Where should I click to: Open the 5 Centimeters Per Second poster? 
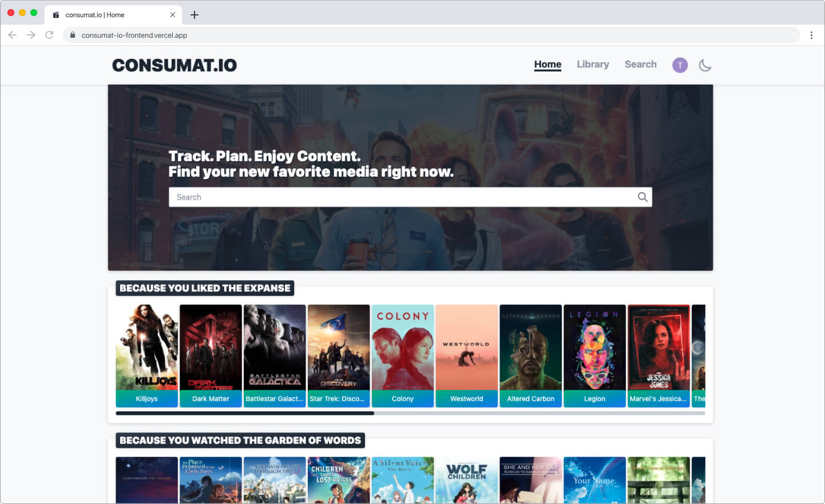coord(146,480)
